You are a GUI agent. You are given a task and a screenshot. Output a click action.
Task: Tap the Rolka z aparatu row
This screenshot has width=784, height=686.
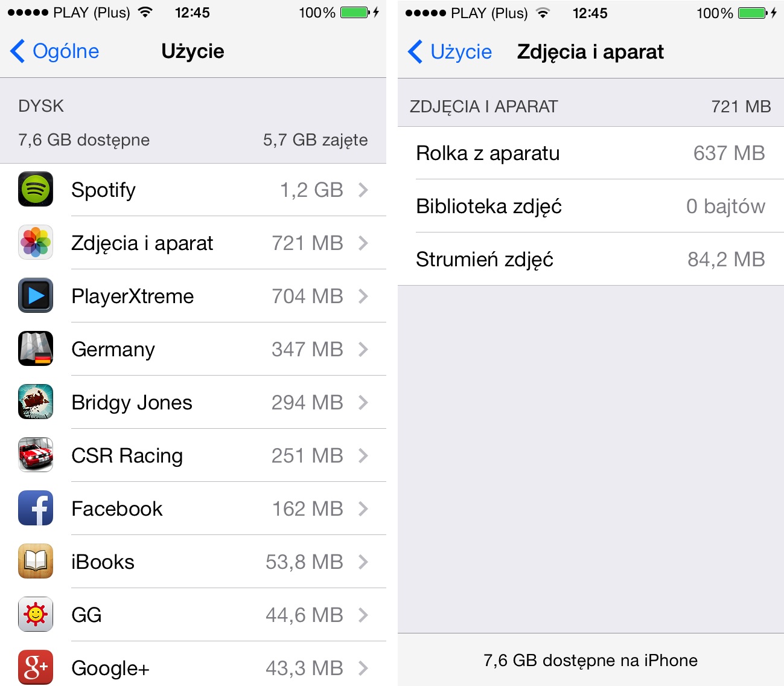pyautogui.click(x=591, y=153)
